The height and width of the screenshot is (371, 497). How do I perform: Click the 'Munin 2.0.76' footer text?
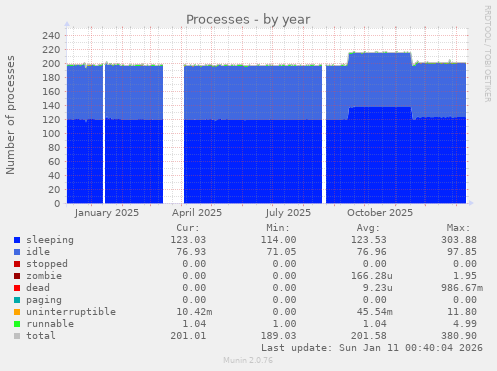pyautogui.click(x=248, y=360)
